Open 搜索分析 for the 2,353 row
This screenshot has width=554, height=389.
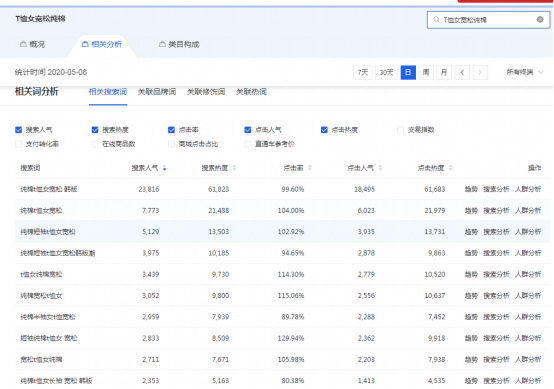496,381
